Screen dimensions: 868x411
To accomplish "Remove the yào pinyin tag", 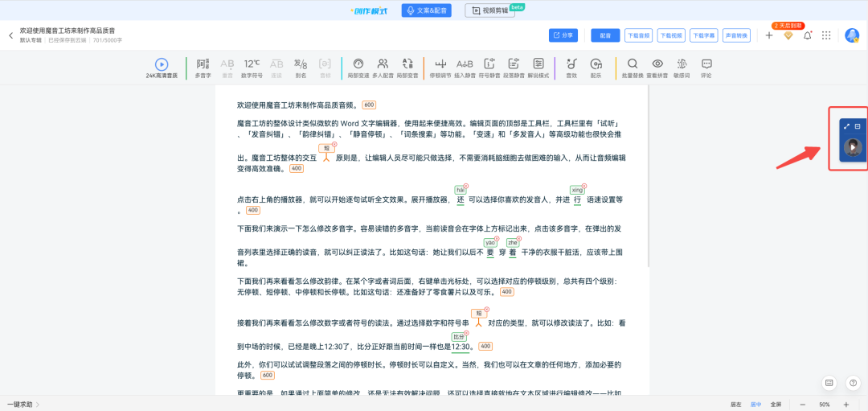I will tap(497, 239).
